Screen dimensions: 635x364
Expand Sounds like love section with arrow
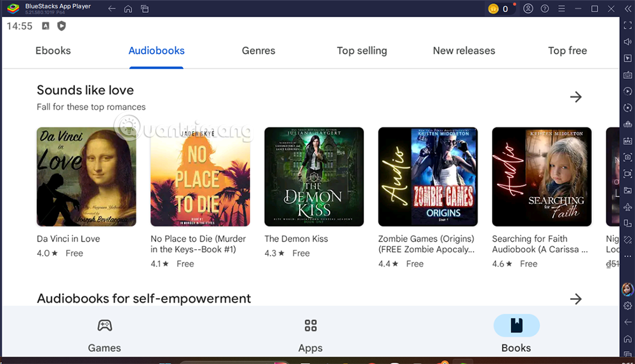(x=575, y=96)
